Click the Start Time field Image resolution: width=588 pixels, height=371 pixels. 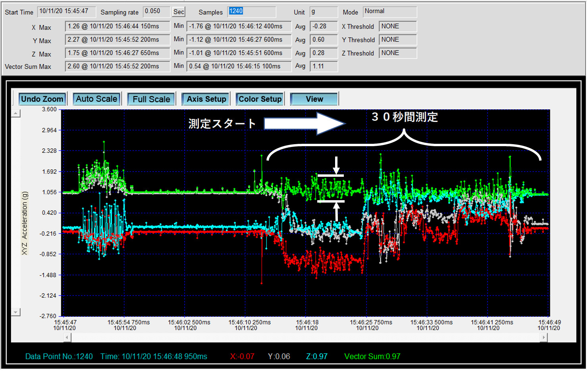pos(67,12)
